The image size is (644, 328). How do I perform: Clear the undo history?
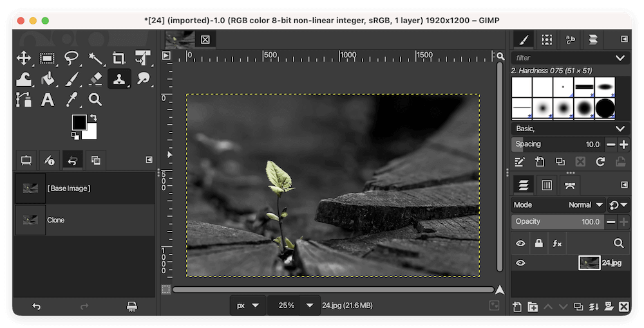point(131,306)
